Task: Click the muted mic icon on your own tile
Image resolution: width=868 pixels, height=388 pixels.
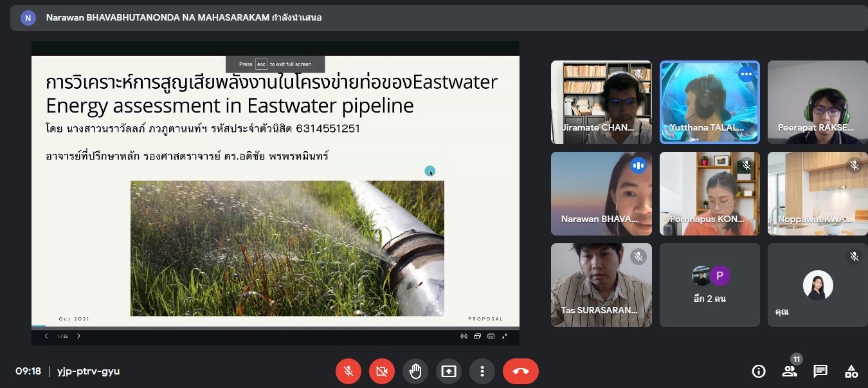Action: (x=854, y=257)
